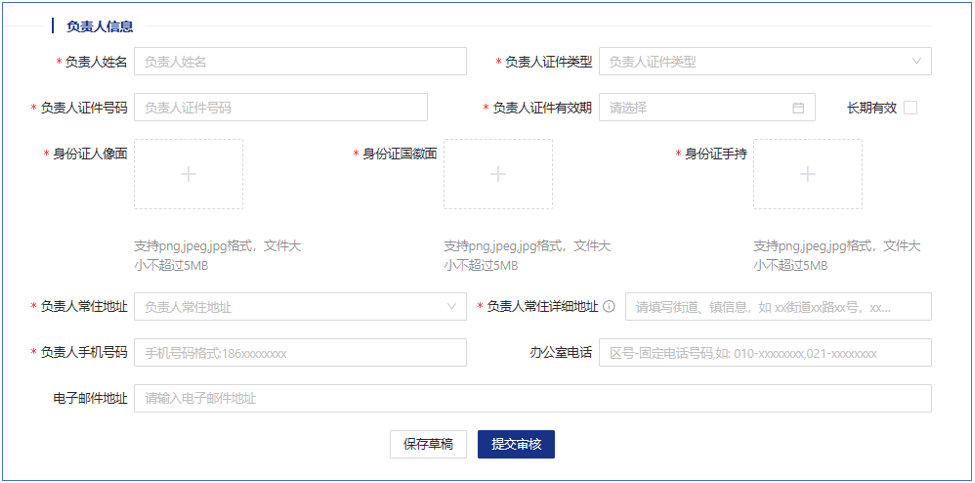975x483 pixels.
Task: Click the 保存草稿 button
Action: click(x=428, y=444)
